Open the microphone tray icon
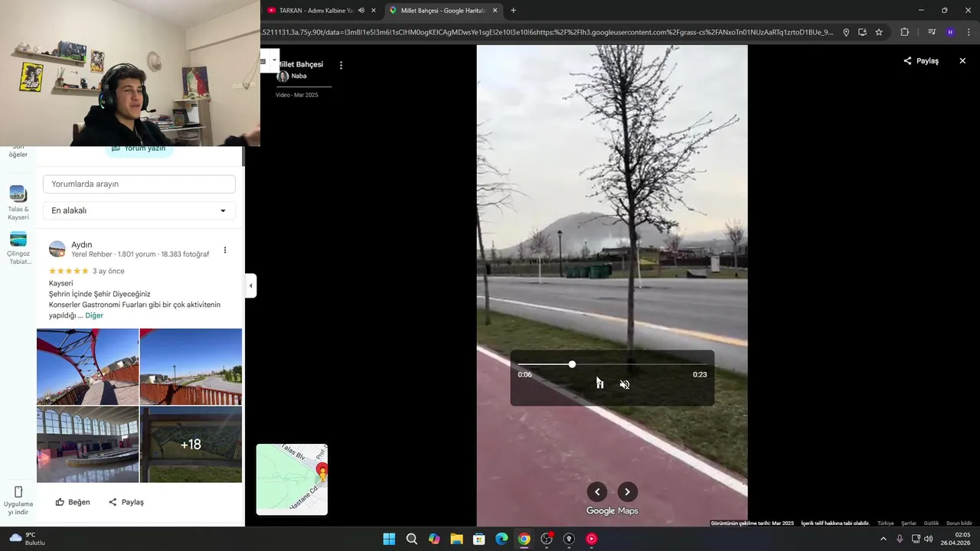980x551 pixels. click(900, 539)
